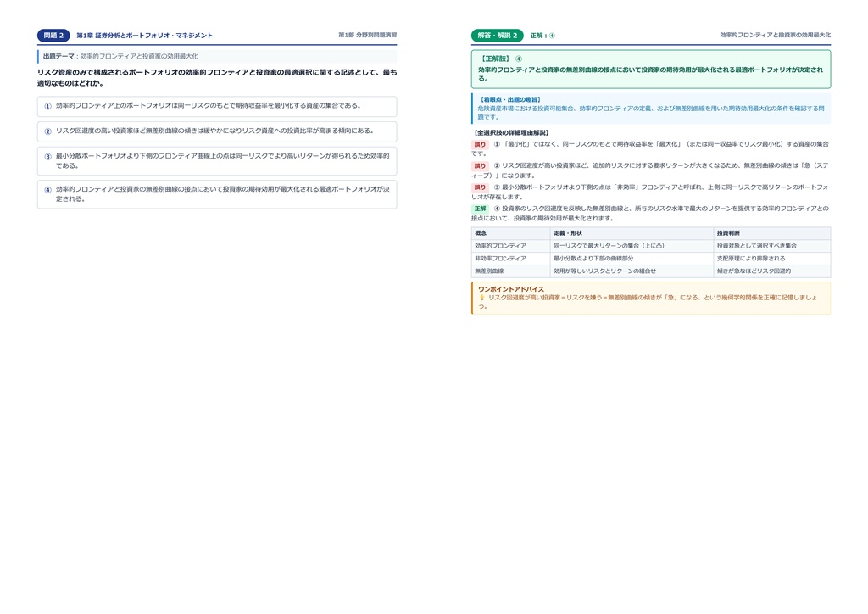Click the 誤り badge beside explanation ②

(x=480, y=166)
